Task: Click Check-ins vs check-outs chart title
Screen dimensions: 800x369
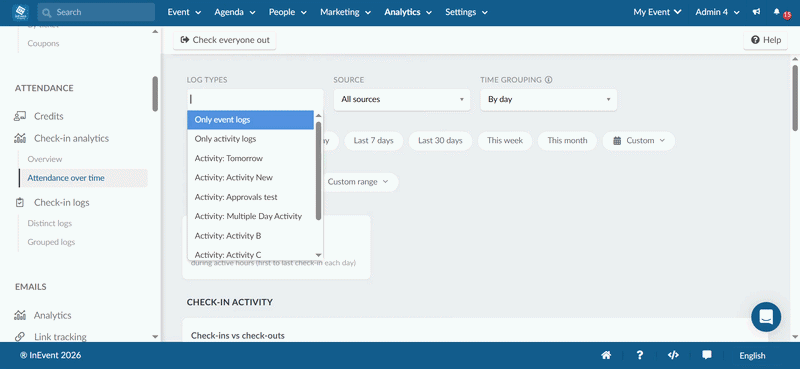Action: pyautogui.click(x=238, y=336)
